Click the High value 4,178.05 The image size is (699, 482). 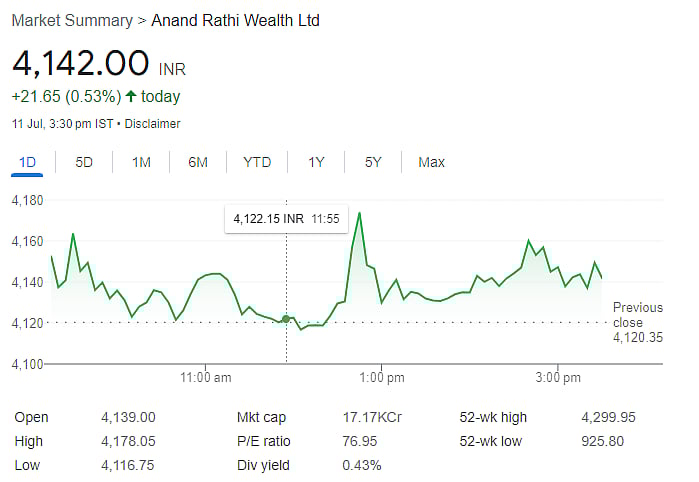point(128,441)
